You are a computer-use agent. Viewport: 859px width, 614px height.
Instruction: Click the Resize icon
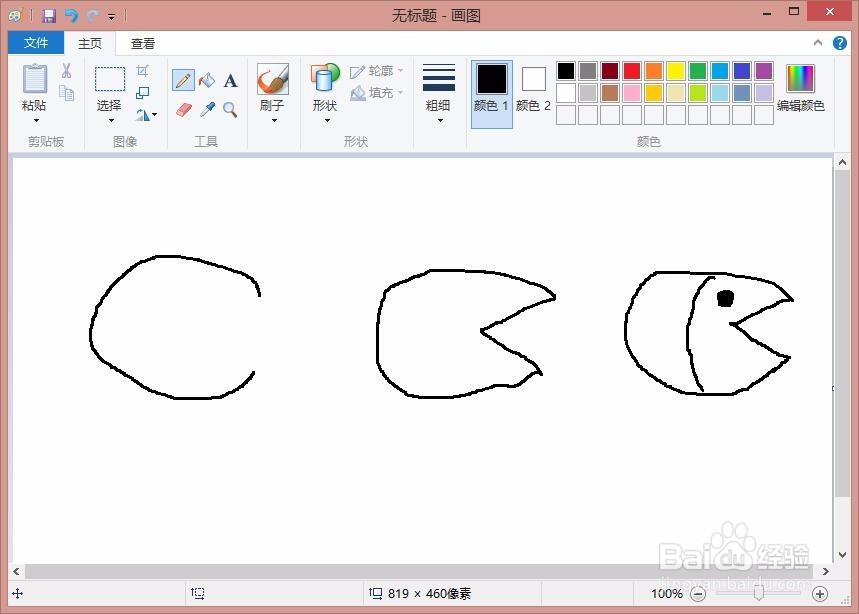(x=142, y=93)
